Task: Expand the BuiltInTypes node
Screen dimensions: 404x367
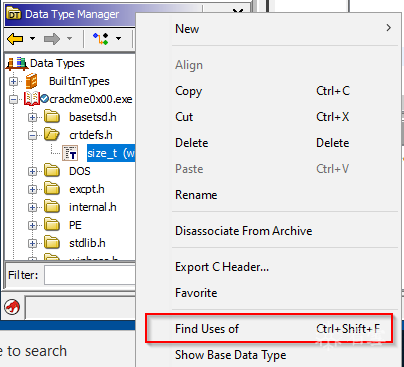Action: (13, 81)
